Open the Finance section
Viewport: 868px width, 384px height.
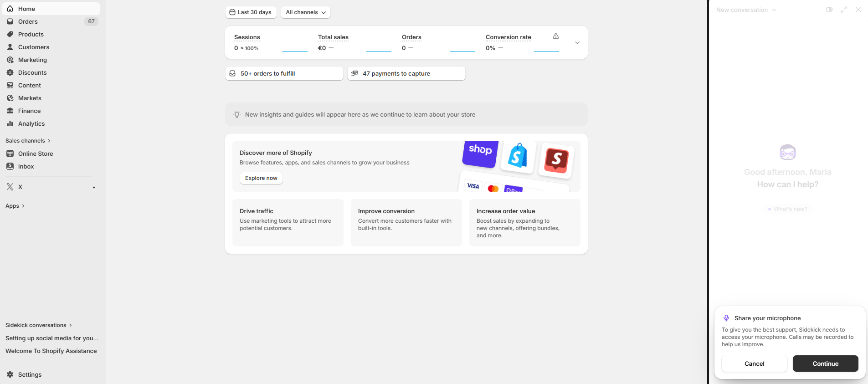(51, 111)
